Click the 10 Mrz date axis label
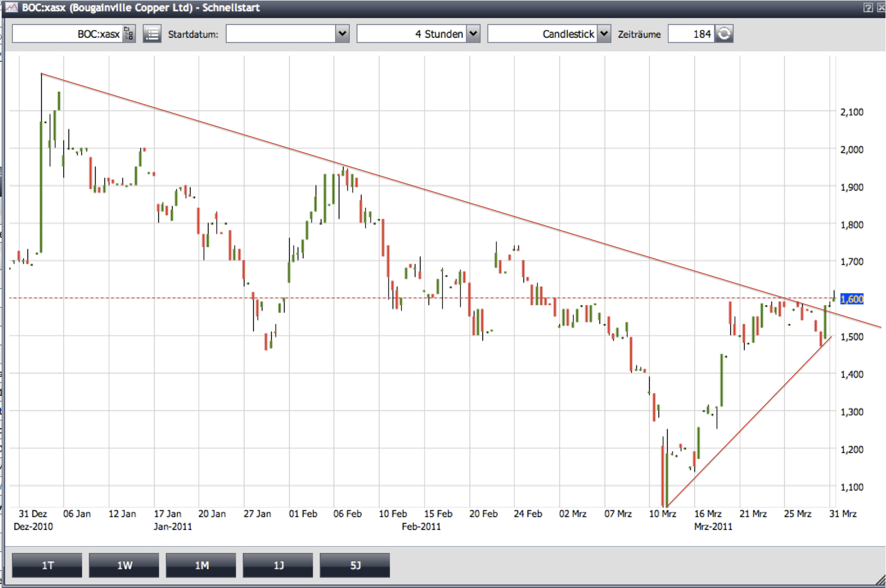The width and height of the screenshot is (886, 588). [x=662, y=514]
